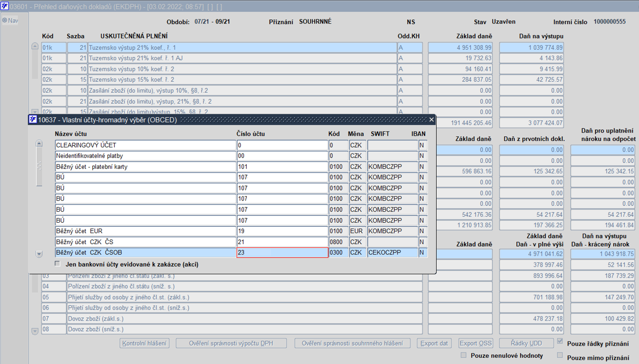This screenshot has width=639, height=364.
Task: Select row Přijetí služby z jiného čl.st. (zákl.s.)
Action: (244, 297)
